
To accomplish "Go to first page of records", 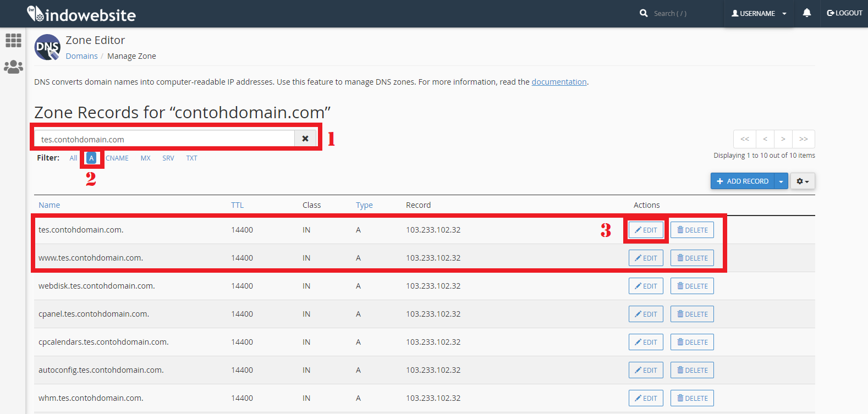I will 745,139.
